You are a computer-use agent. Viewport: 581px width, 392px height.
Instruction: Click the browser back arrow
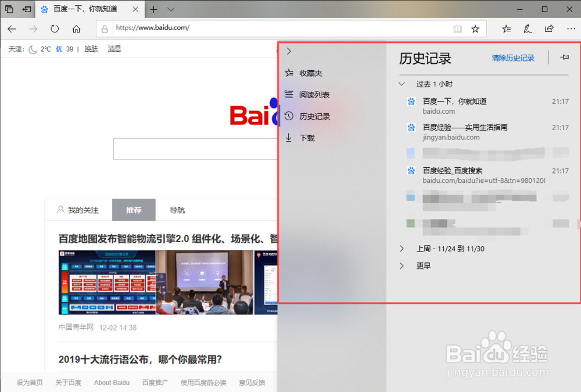click(x=12, y=29)
